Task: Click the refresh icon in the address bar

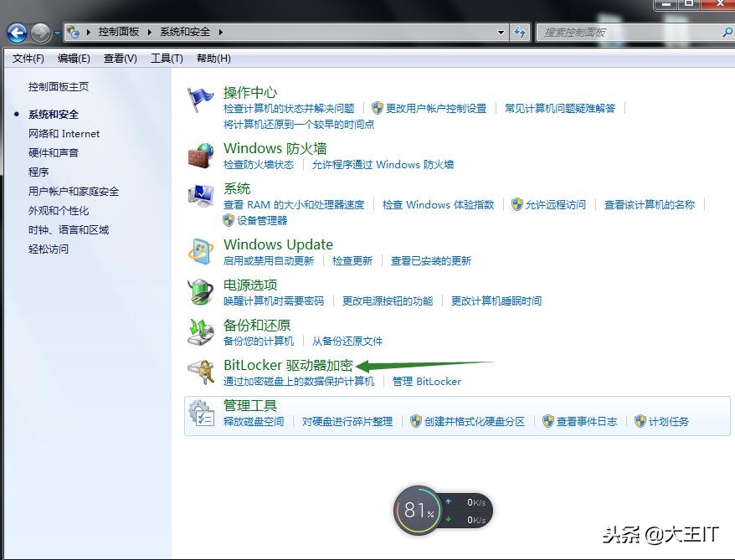Action: click(520, 33)
